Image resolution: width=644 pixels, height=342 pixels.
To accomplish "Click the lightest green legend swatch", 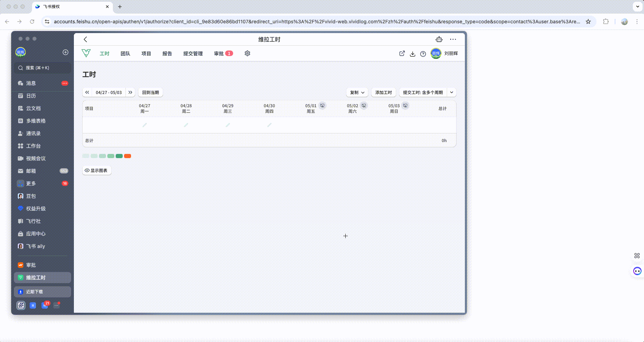I will (x=86, y=156).
